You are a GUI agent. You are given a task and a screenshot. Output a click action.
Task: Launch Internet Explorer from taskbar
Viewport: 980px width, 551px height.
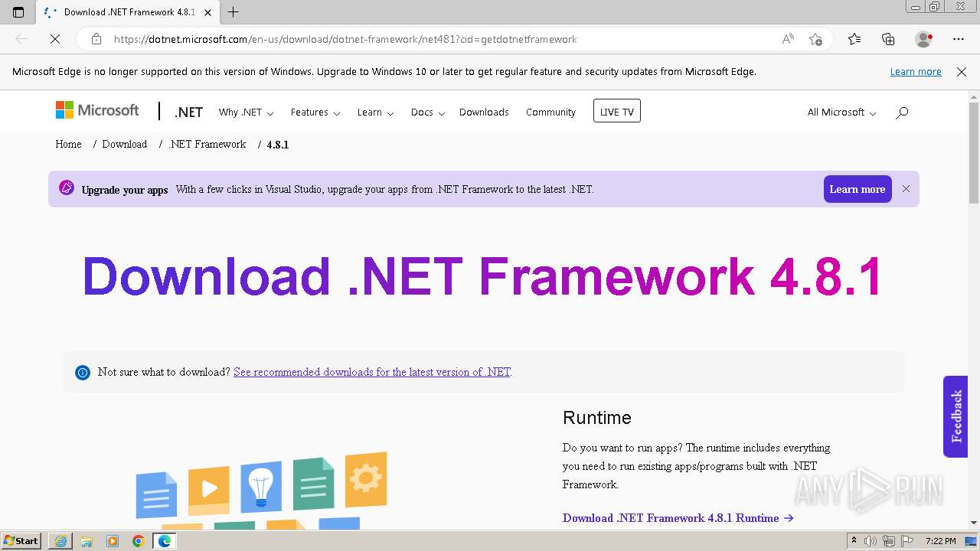[60, 541]
